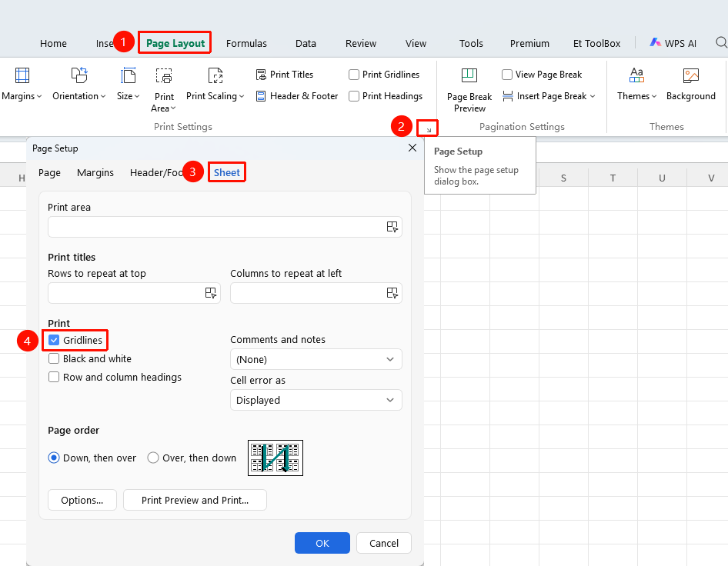Open the Background image tool

click(690, 84)
